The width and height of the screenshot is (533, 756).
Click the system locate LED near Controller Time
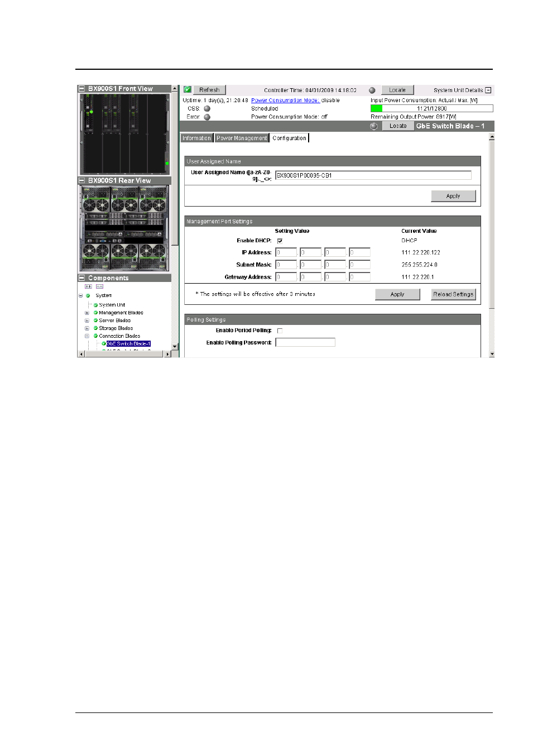coord(372,90)
